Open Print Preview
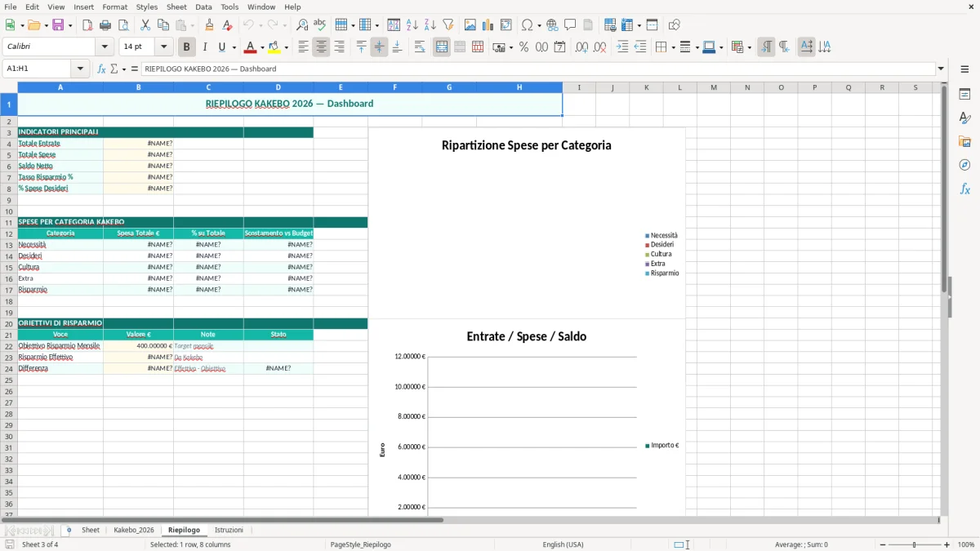The width and height of the screenshot is (980, 551). [x=123, y=25]
